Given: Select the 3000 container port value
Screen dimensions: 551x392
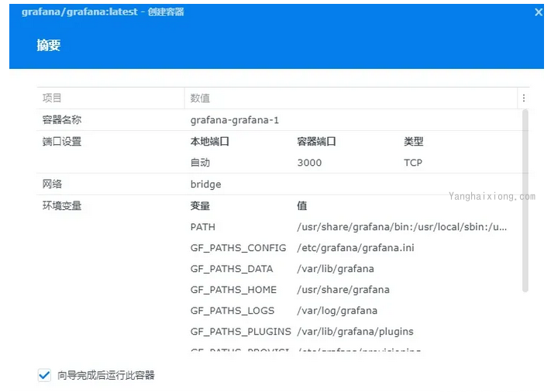Looking at the screenshot, I should (x=309, y=163).
